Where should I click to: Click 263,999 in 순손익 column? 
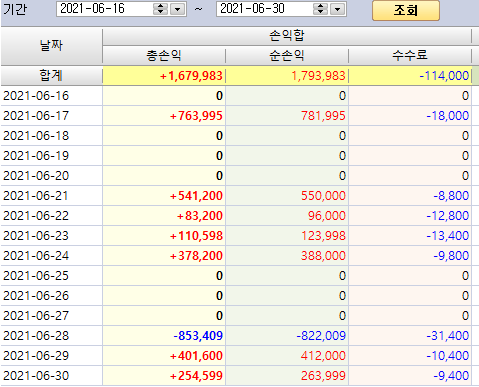tap(287, 376)
